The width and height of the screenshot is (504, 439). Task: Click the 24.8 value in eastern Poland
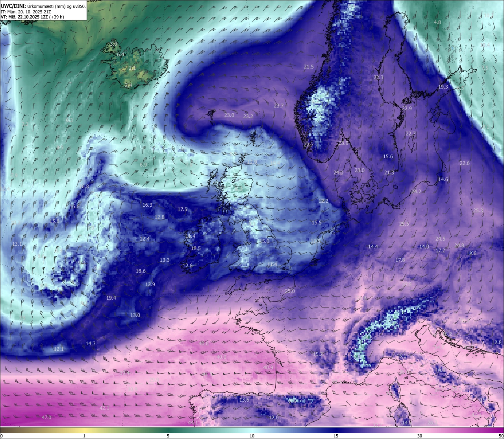click(x=459, y=246)
